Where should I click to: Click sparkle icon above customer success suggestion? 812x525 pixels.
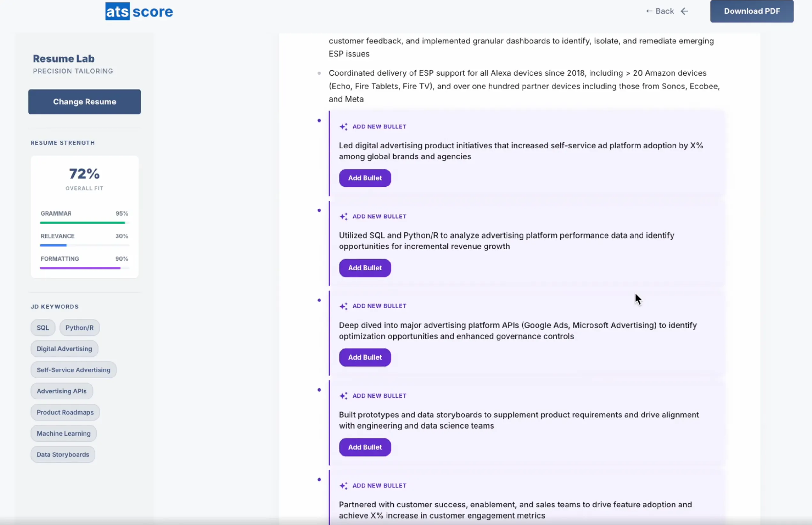click(x=343, y=486)
